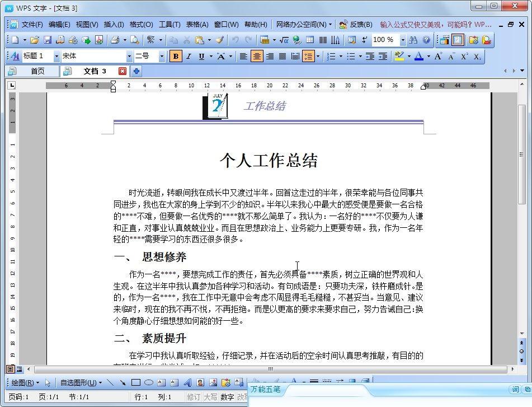Decrease font size with A- icon
The width and height of the screenshot is (532, 407).
[451, 57]
